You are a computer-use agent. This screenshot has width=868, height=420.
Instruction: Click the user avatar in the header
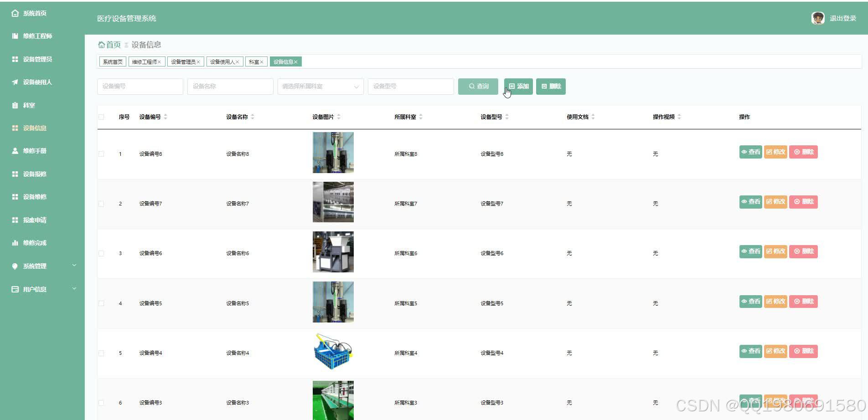pyautogui.click(x=818, y=18)
